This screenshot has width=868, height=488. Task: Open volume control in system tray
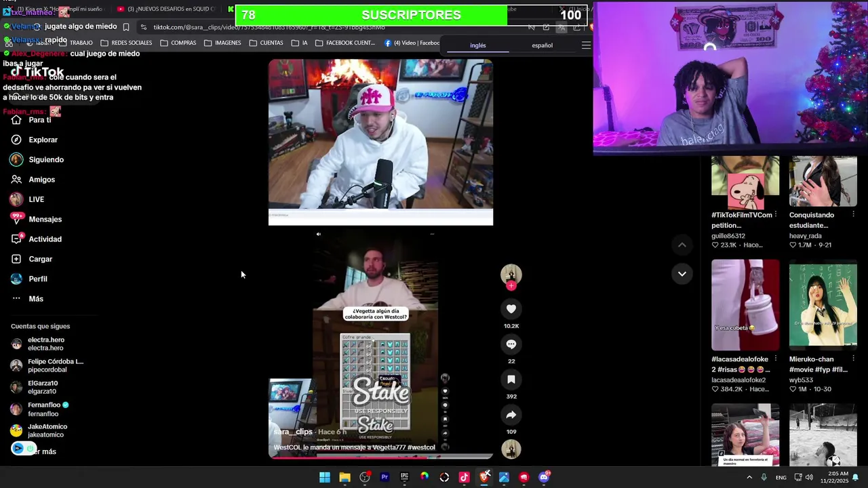click(809, 477)
